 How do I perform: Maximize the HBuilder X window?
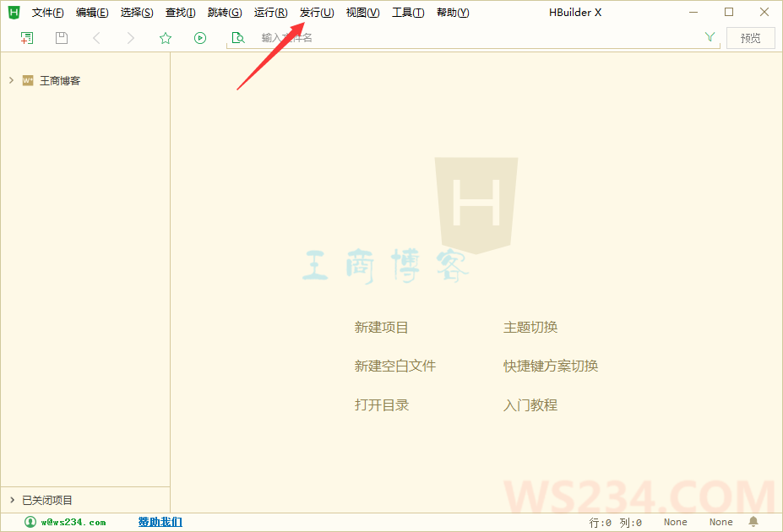click(x=729, y=12)
